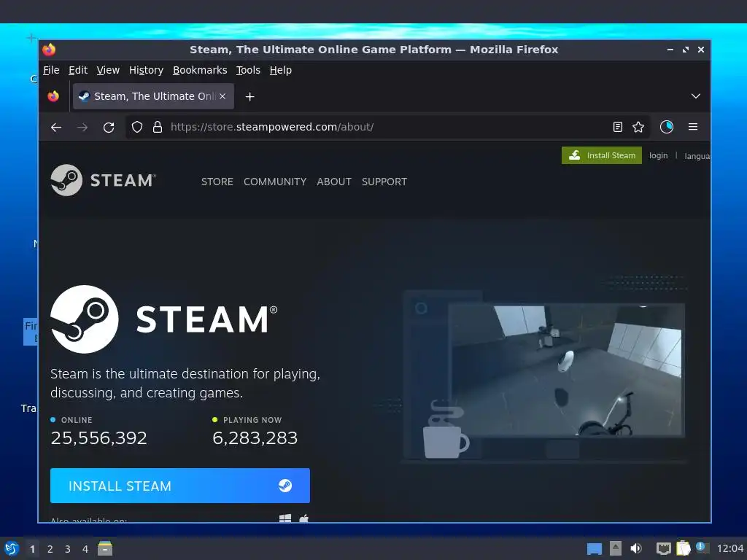Screen dimensions: 747x560
Task: Click the Steam logo in the site header
Action: pyautogui.click(x=103, y=180)
